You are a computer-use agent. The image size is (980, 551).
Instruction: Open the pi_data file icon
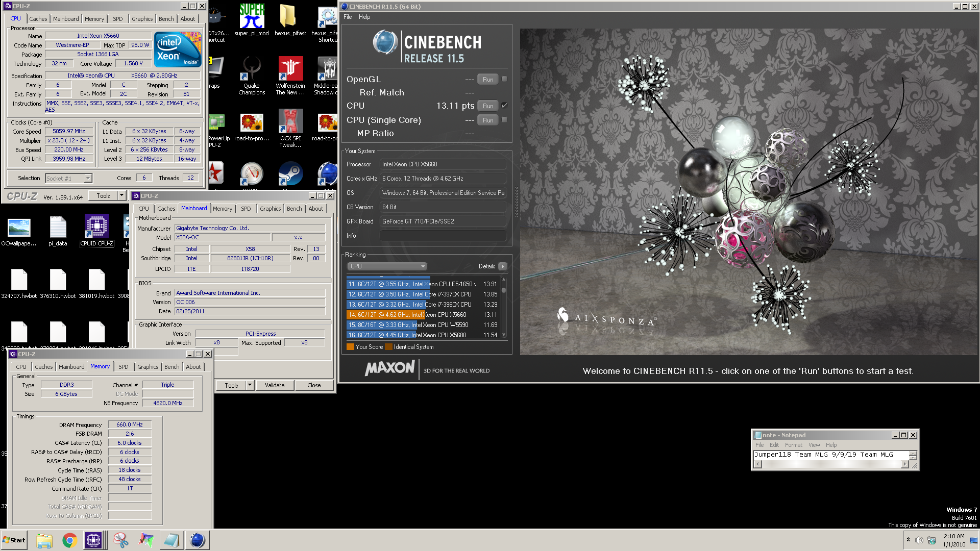coord(58,231)
